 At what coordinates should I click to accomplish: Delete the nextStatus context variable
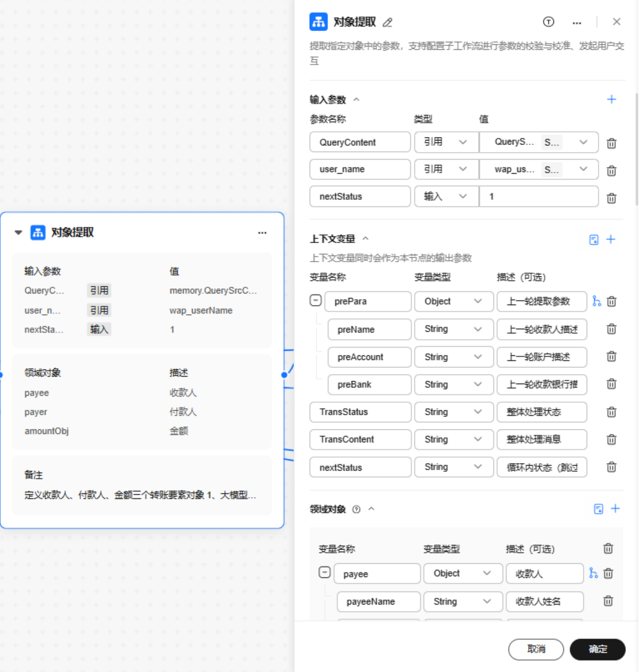611,467
